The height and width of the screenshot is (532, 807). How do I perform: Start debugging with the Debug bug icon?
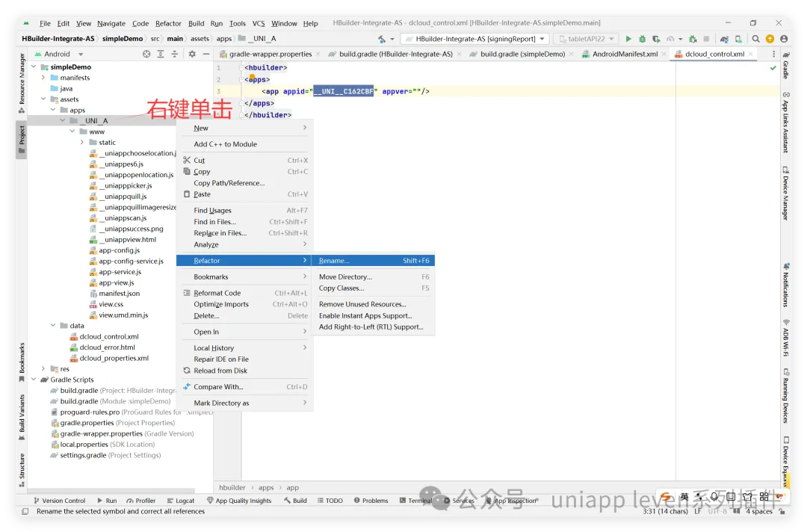pyautogui.click(x=642, y=39)
